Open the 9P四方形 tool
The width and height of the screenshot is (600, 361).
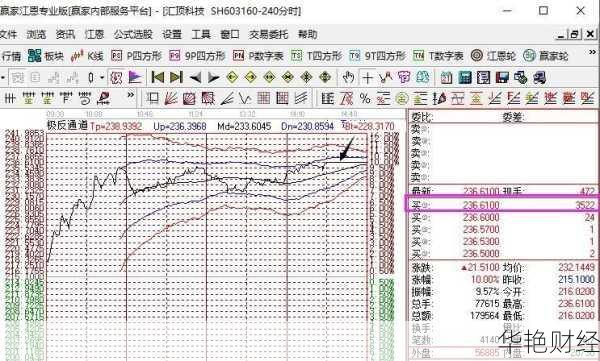point(197,56)
